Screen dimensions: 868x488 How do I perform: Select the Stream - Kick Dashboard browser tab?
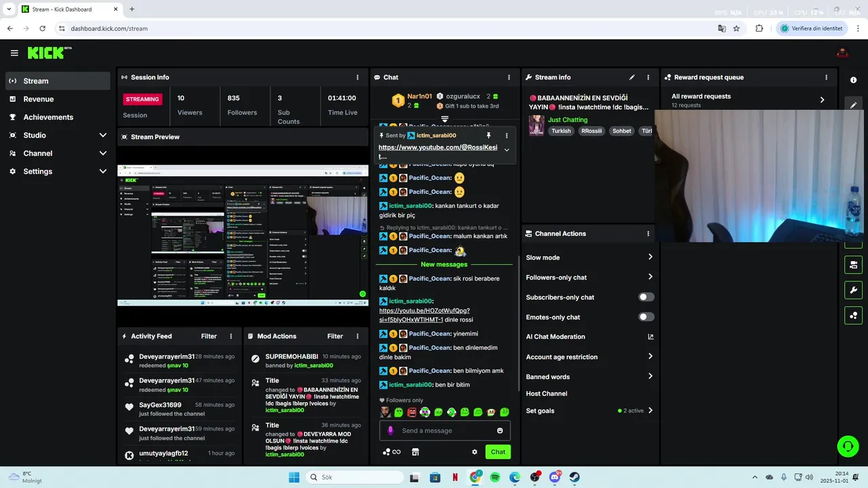69,9
